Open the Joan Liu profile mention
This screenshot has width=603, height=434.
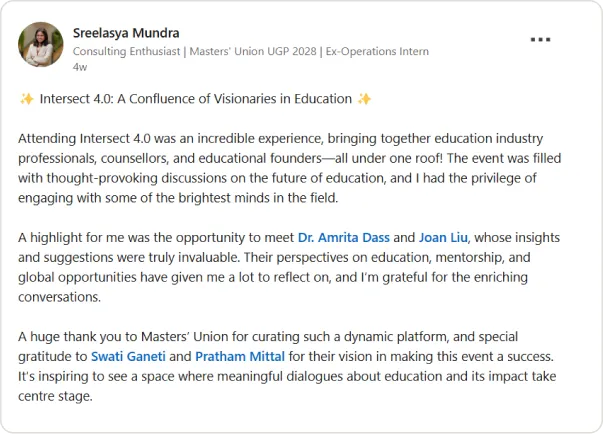point(430,237)
